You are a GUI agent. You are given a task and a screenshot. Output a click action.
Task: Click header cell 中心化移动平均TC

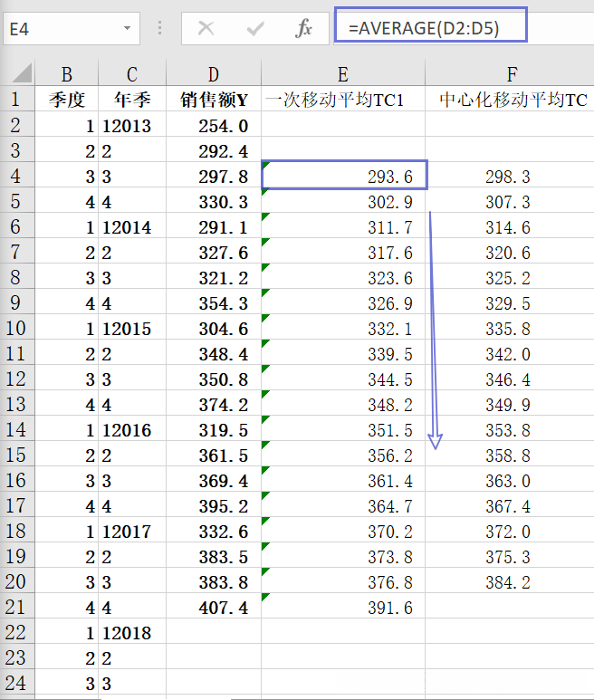[512, 99]
